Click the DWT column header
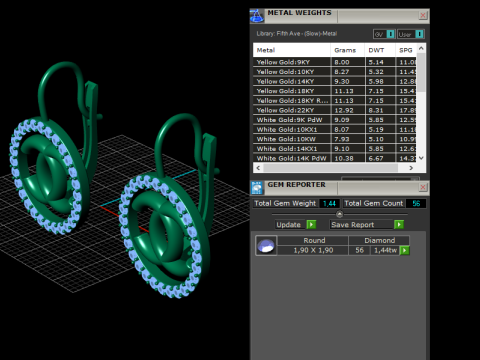The height and width of the screenshot is (360, 480). click(x=380, y=50)
